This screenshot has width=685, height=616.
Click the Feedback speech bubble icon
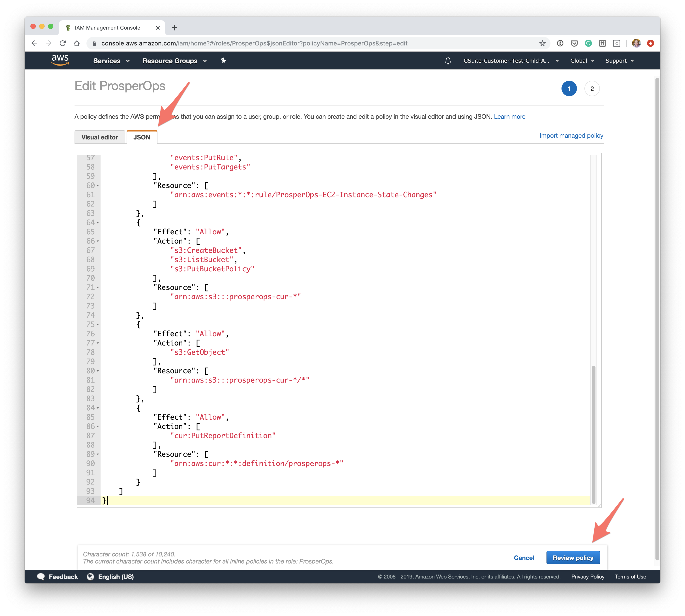point(41,577)
